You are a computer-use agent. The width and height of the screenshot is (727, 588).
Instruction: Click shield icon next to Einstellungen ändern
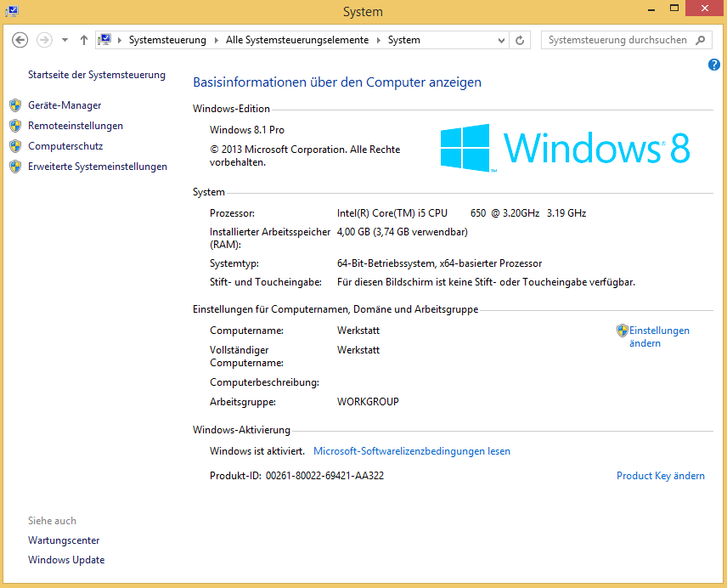(623, 331)
